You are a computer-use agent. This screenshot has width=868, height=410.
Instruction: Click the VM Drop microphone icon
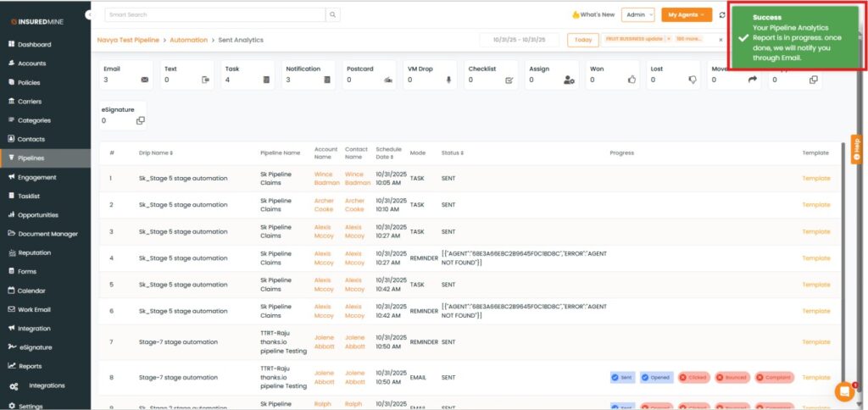point(448,80)
